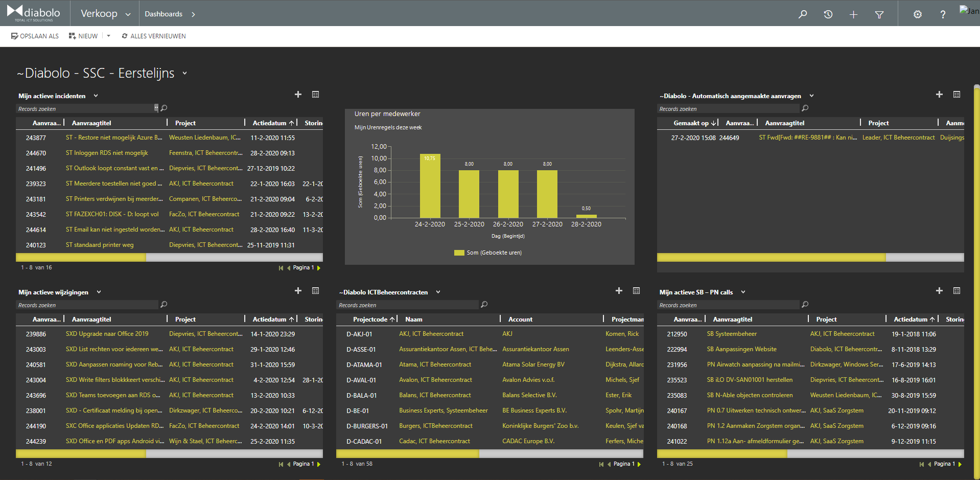Open SXD Upgrade naar Office 2019
Screen dimensions: 980x480
[x=107, y=334]
